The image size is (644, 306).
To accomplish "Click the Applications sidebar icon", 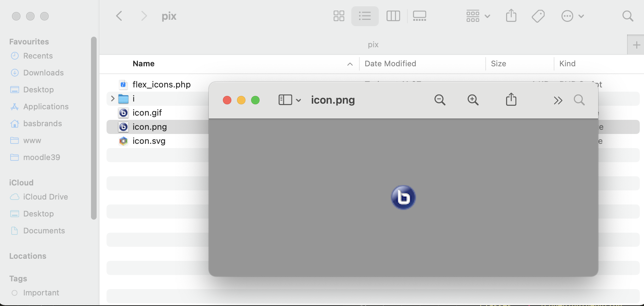I will (x=14, y=106).
